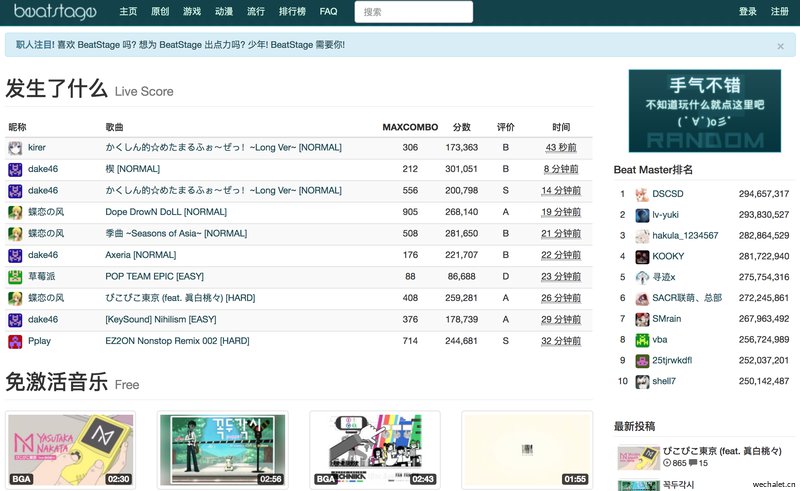Open user kirer's profile link
This screenshot has height=491, width=800.
(37, 148)
